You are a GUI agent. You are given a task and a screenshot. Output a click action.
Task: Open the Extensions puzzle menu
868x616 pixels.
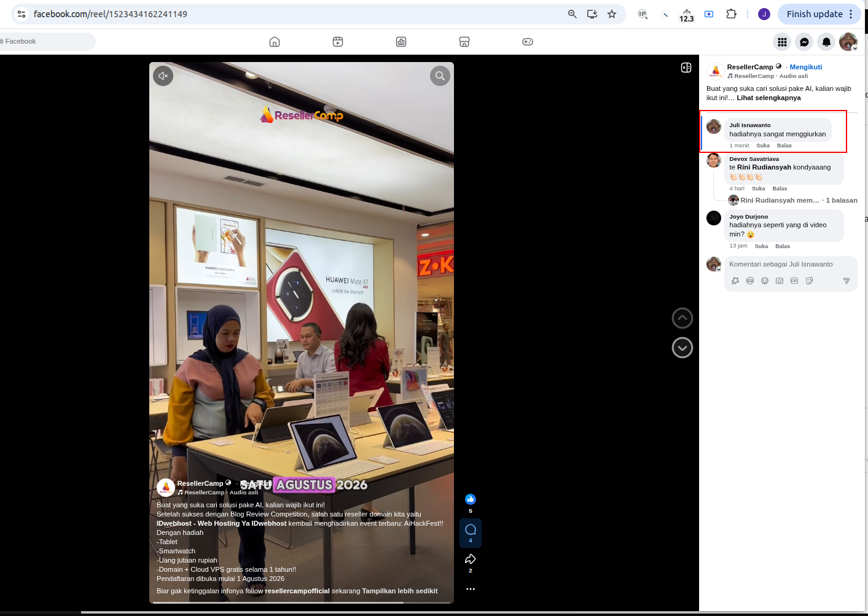731,14
